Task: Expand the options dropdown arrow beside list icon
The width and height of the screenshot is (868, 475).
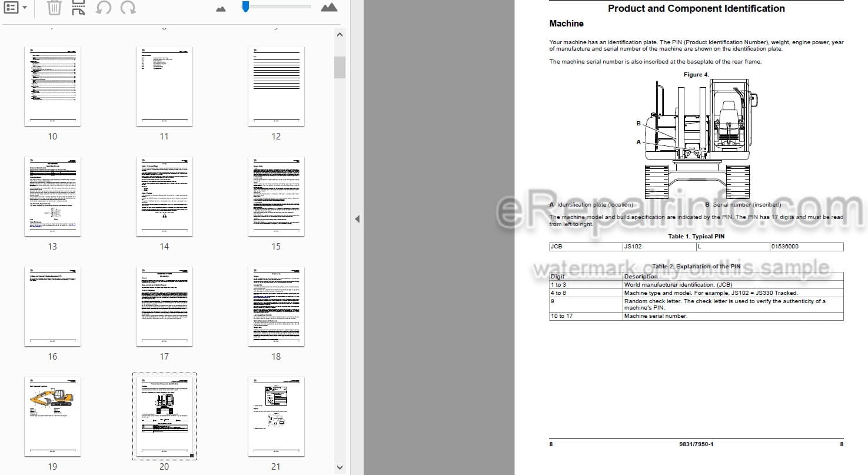Action: (24, 8)
